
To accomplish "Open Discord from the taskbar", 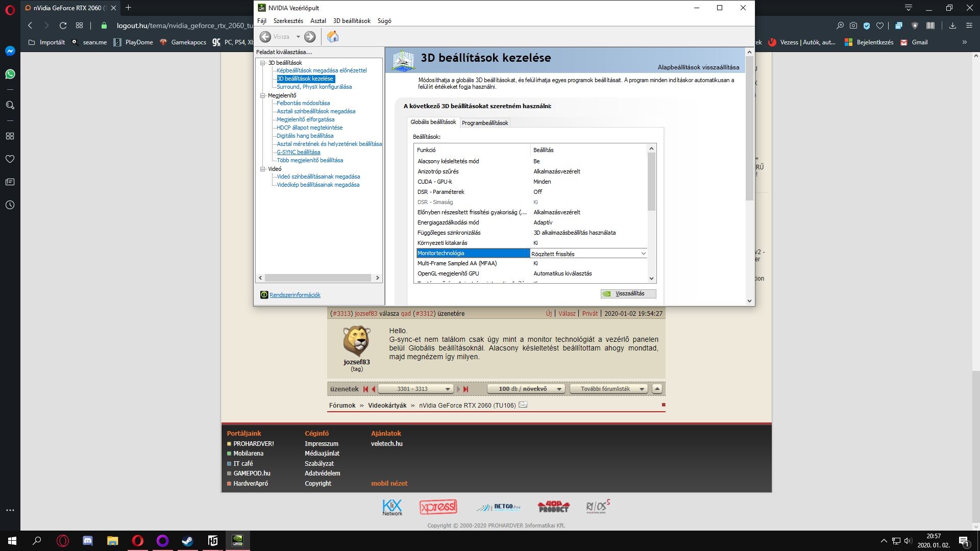I will 88,541.
